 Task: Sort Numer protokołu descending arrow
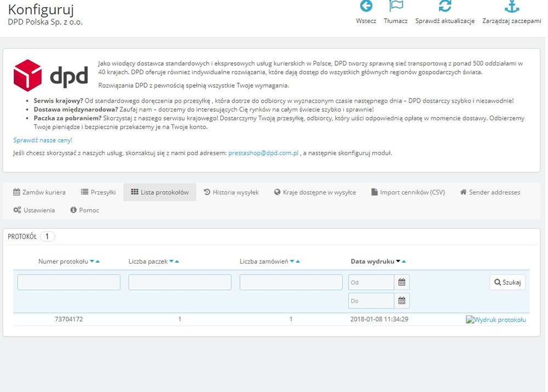coord(92,261)
